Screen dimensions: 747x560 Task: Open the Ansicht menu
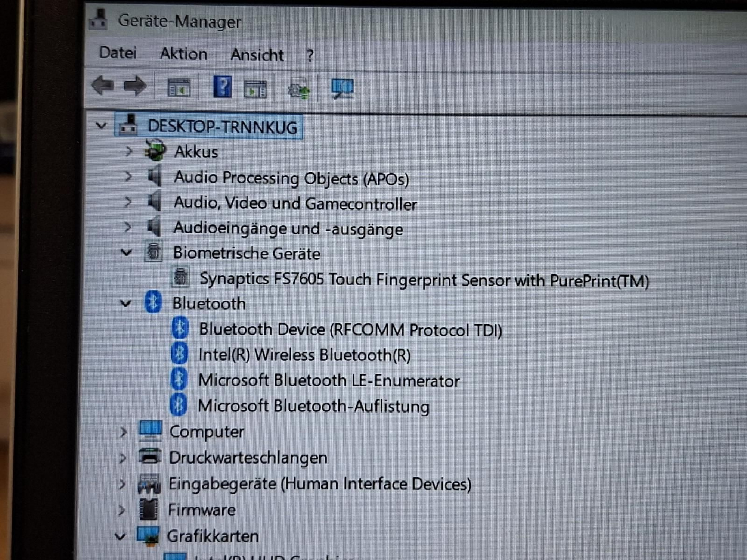tap(257, 55)
